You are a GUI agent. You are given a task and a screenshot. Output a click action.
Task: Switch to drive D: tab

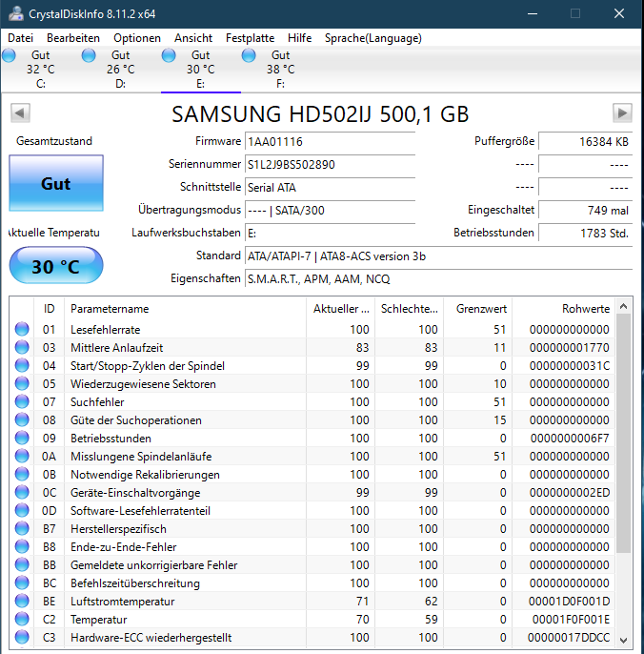pos(120,70)
